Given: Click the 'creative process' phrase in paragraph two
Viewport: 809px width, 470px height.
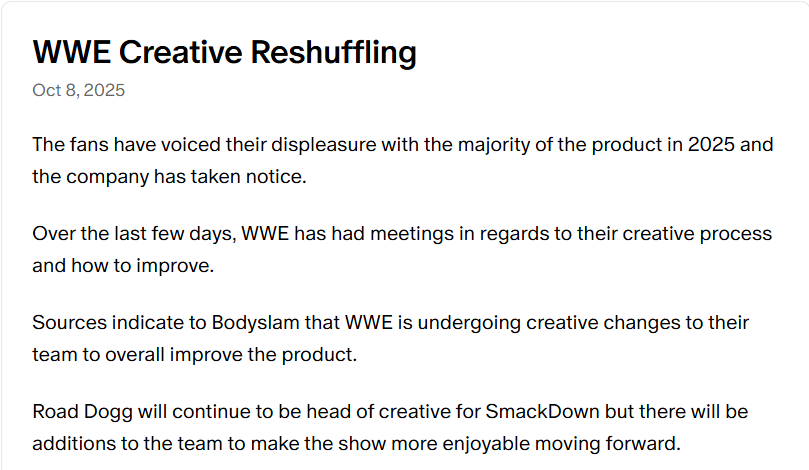Looking at the screenshot, I should pyautogui.click(x=697, y=234).
